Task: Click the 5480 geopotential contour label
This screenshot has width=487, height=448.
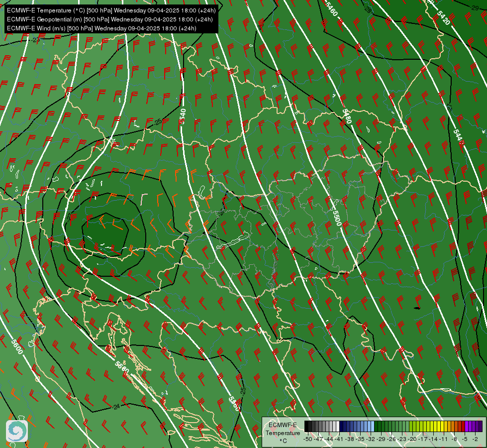Action: pos(347,115)
